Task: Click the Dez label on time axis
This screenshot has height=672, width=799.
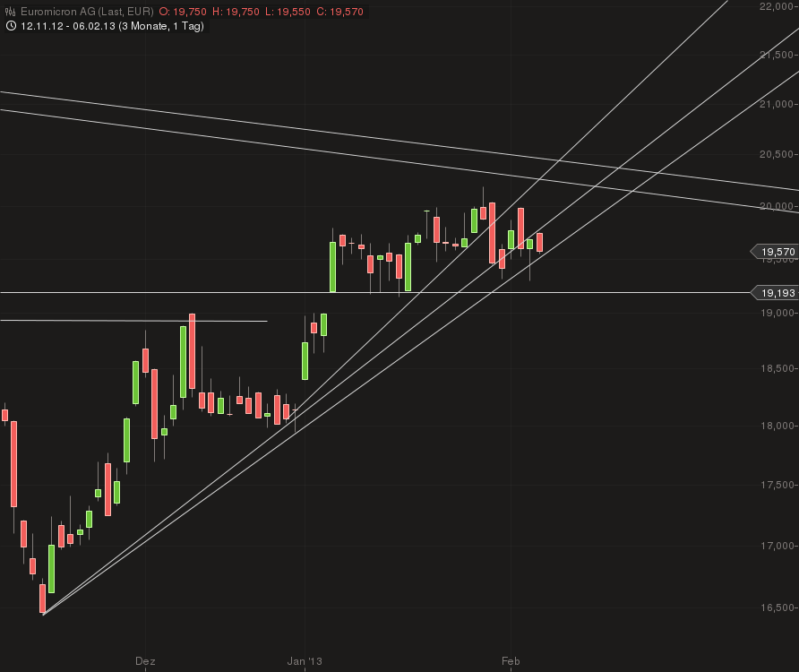Action: pyautogui.click(x=145, y=661)
